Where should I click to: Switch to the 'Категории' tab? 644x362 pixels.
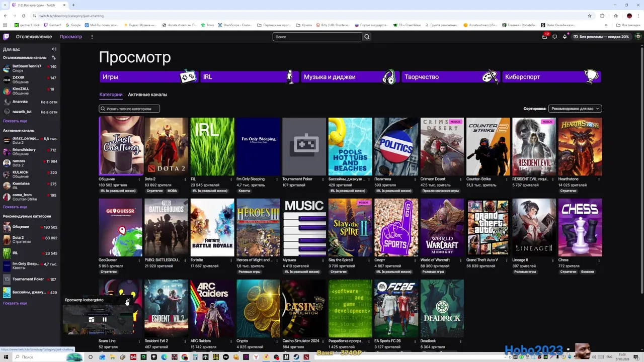(x=111, y=95)
